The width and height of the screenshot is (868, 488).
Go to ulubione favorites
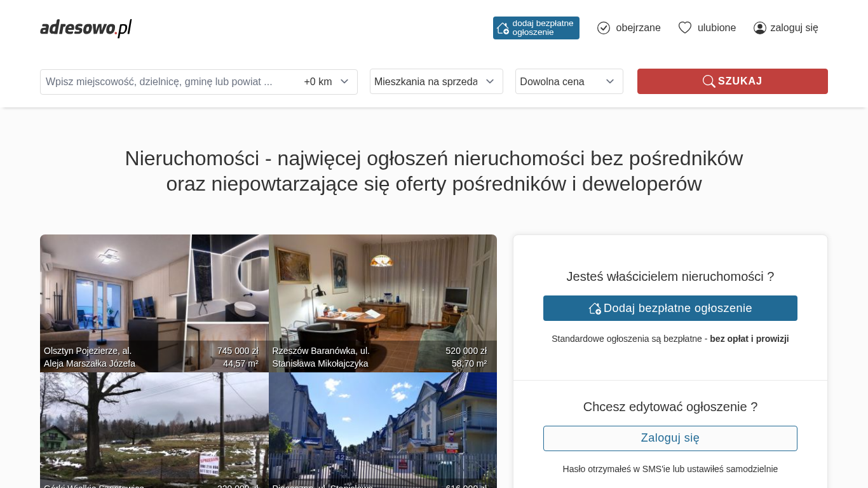point(716,28)
